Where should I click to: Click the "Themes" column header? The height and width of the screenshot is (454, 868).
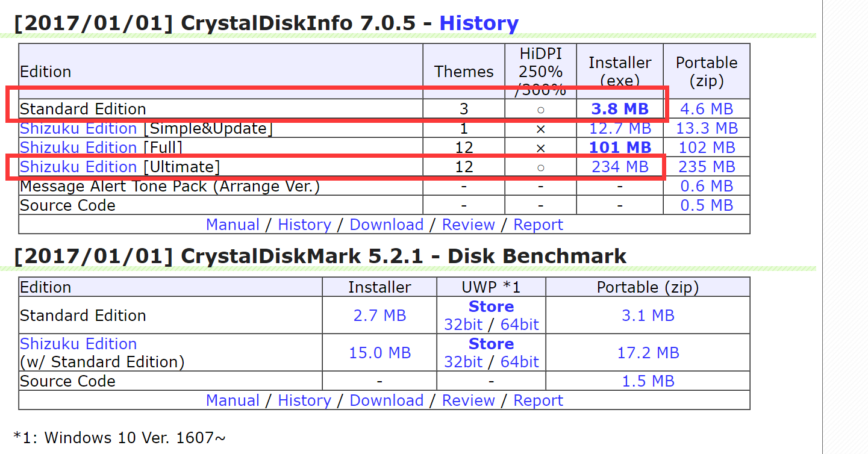click(x=464, y=72)
